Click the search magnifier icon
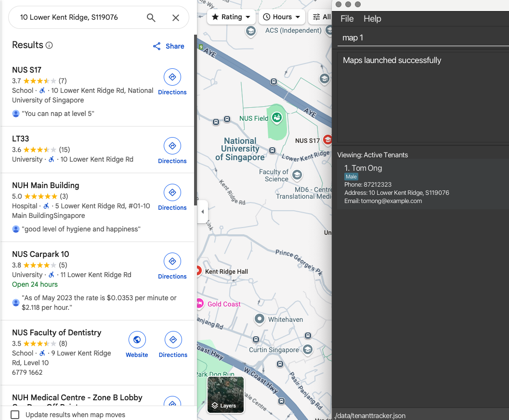Image resolution: width=509 pixels, height=420 pixels. click(151, 17)
